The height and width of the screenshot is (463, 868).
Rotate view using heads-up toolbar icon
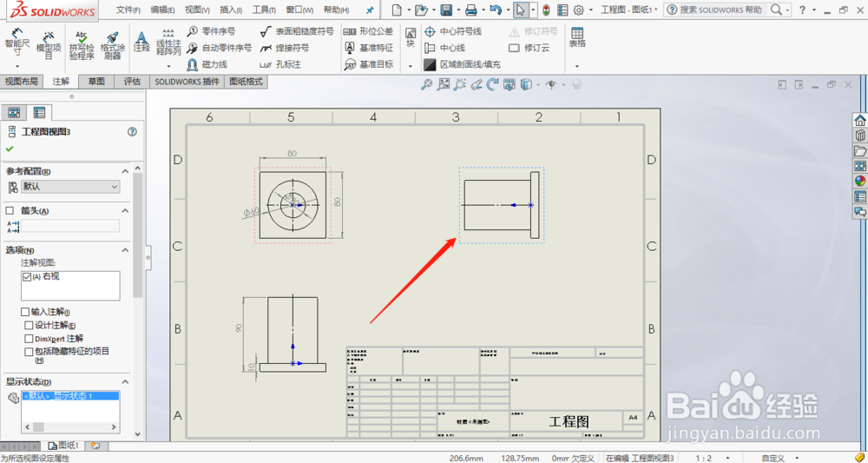pos(493,85)
